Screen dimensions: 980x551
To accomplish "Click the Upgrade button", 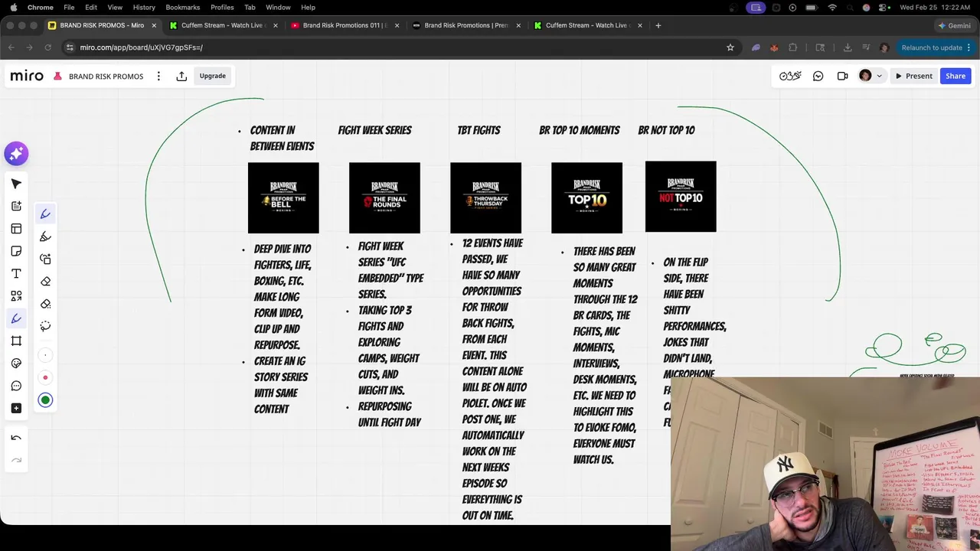I will click(x=213, y=76).
